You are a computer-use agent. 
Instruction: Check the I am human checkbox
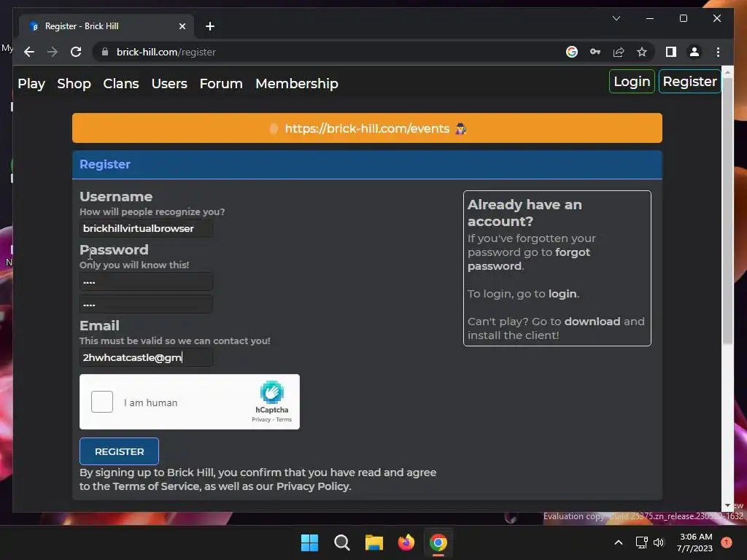tap(102, 402)
